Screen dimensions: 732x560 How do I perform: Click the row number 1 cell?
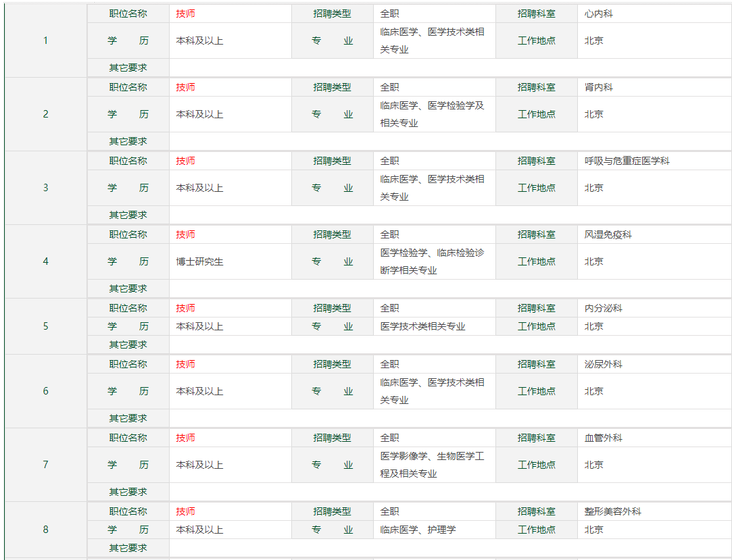pyautogui.click(x=46, y=41)
